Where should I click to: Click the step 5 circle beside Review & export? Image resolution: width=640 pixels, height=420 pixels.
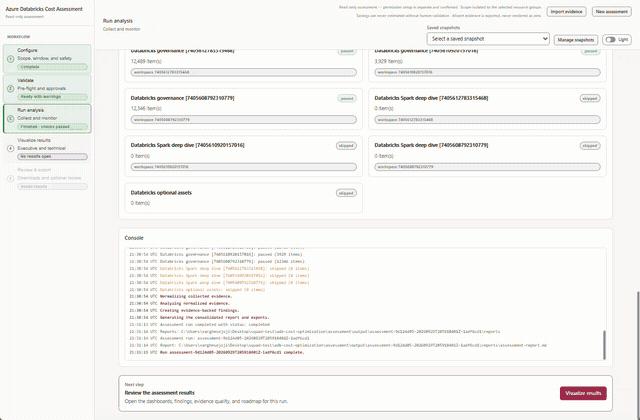[x=11, y=178]
